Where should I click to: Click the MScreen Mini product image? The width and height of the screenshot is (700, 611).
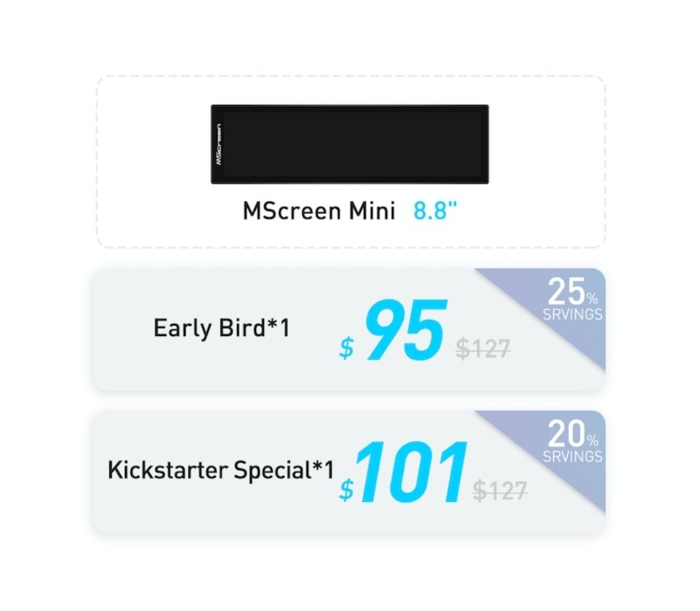[x=349, y=144]
